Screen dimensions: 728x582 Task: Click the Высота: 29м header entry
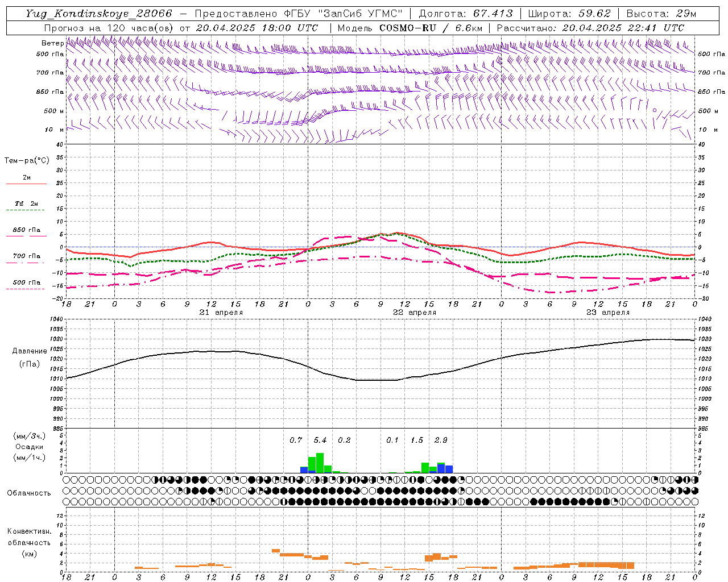tap(661, 14)
